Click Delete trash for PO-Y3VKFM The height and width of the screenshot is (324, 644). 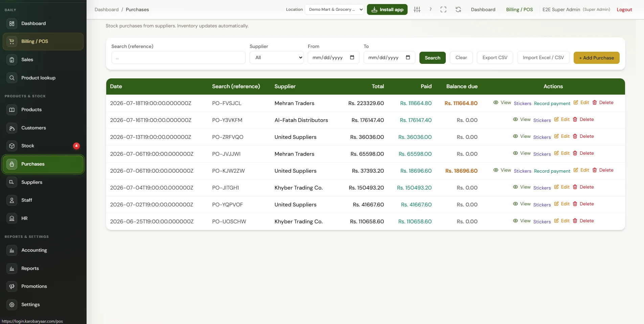pos(575,119)
